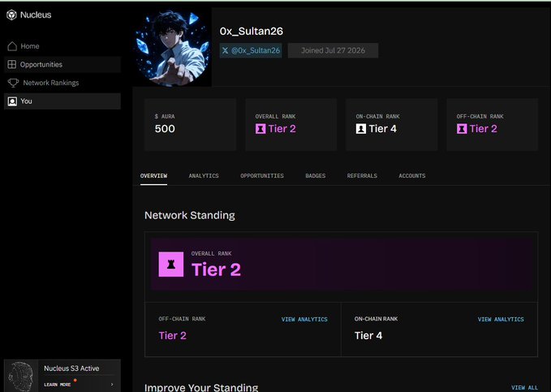Image resolution: width=551 pixels, height=392 pixels.
Task: Open Network Rankings in the sidebar
Action: click(x=62, y=83)
